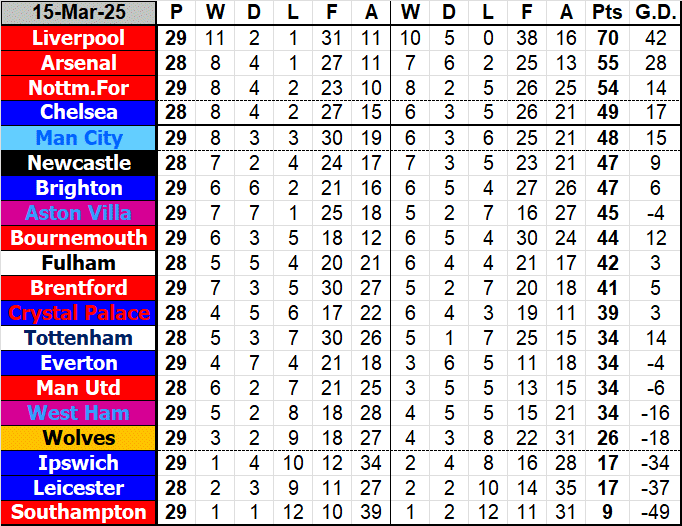Select the Tottenham team name cell
This screenshot has height=526, width=682.
point(79,338)
